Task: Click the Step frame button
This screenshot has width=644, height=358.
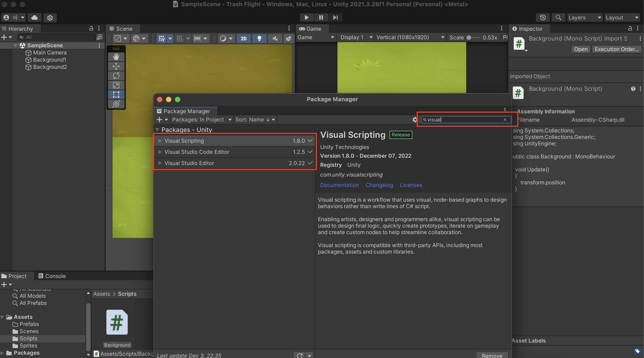Action: [335, 17]
